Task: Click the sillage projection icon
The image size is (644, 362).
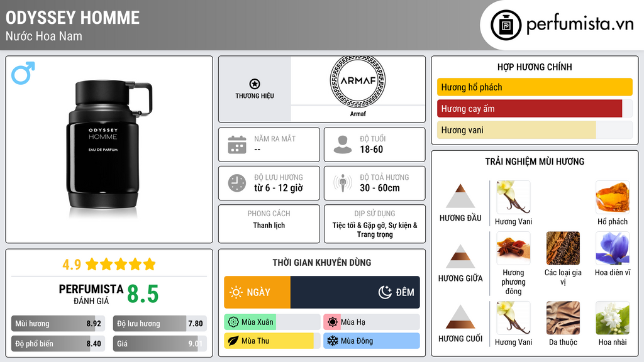Action: 343,183
